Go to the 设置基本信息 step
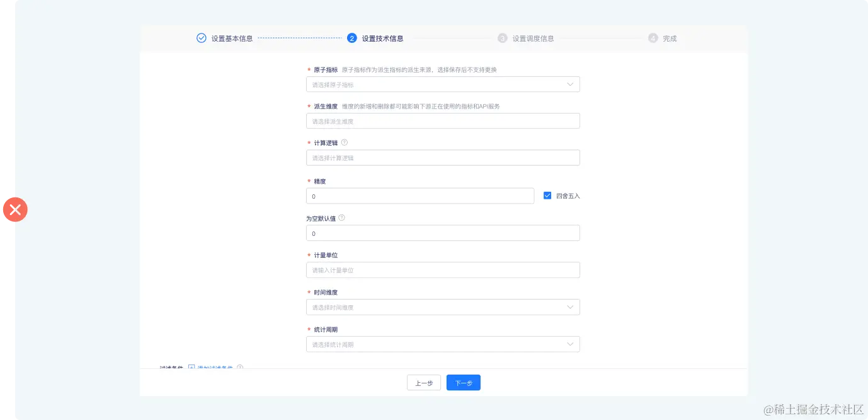This screenshot has width=868, height=420. 232,38
